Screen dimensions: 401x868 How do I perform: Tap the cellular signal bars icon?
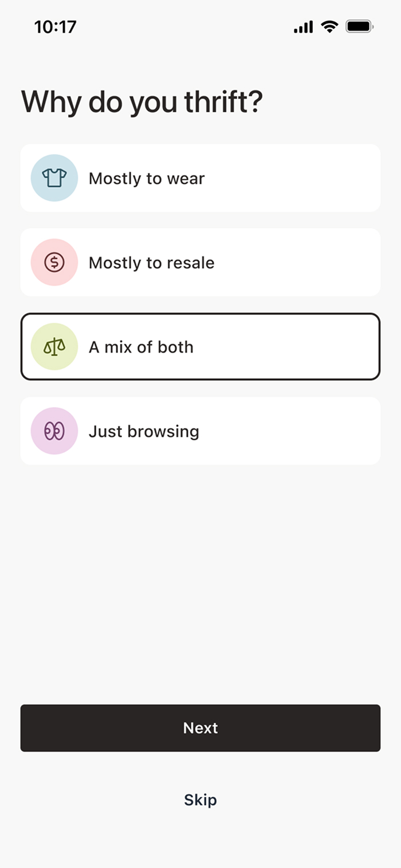pos(303,26)
